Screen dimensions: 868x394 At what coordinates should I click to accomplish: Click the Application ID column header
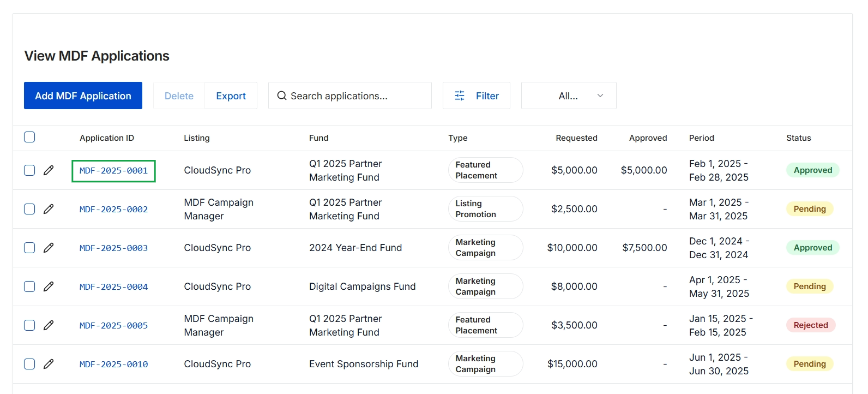107,138
